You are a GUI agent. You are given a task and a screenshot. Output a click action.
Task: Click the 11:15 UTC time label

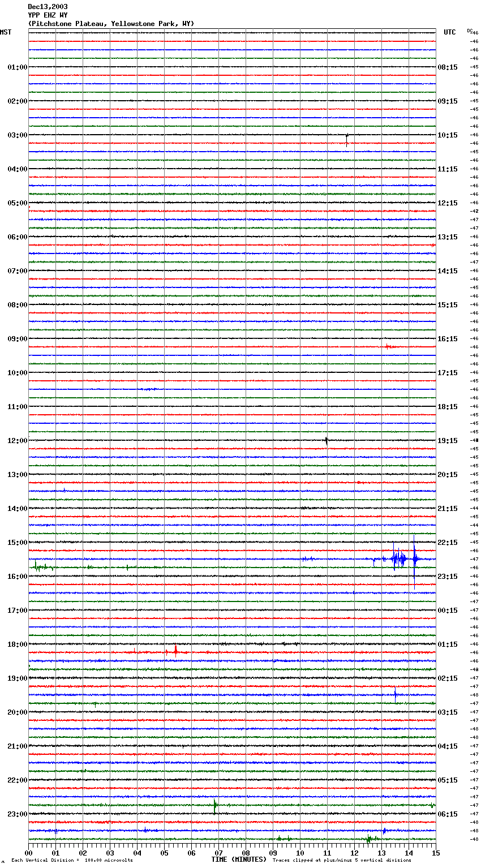[x=448, y=169]
